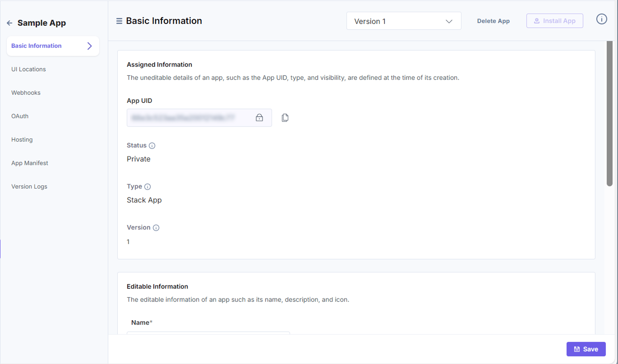Expand the Basic Information chevron in sidebar
The image size is (618, 364).
pyautogui.click(x=89, y=46)
